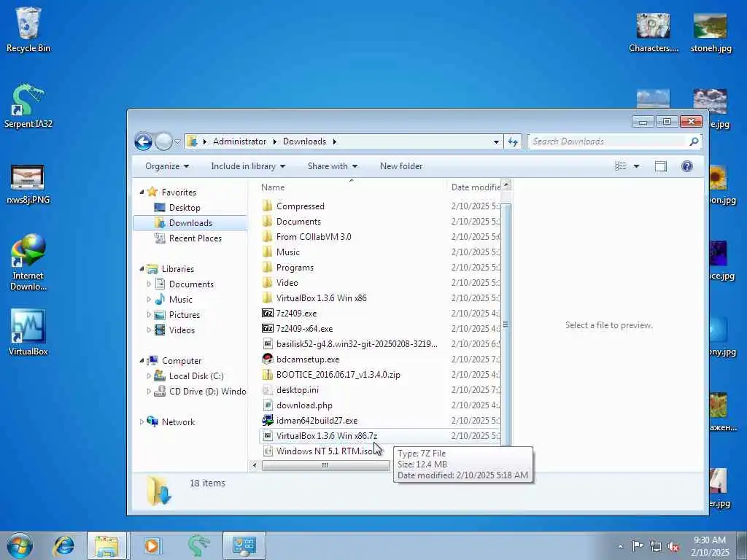Switch to Serpent browser on taskbar
This screenshot has height=560, width=747.
(198, 545)
